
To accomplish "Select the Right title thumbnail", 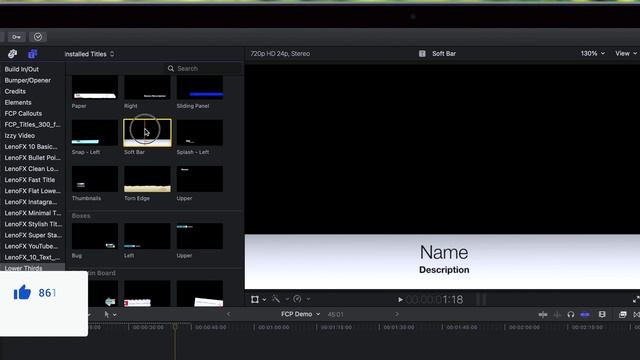I will (147, 87).
